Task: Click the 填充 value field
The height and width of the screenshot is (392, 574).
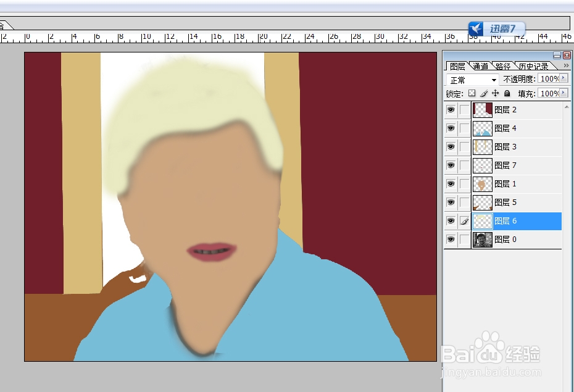Action: (x=549, y=93)
